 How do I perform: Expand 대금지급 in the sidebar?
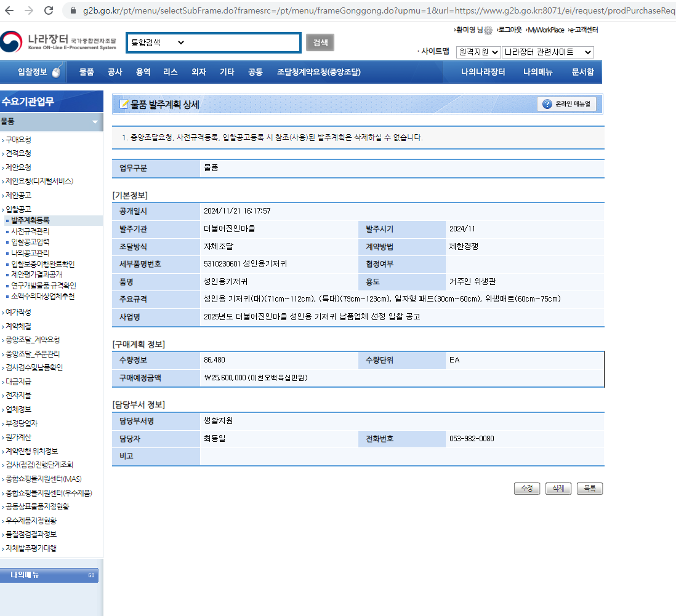click(18, 382)
